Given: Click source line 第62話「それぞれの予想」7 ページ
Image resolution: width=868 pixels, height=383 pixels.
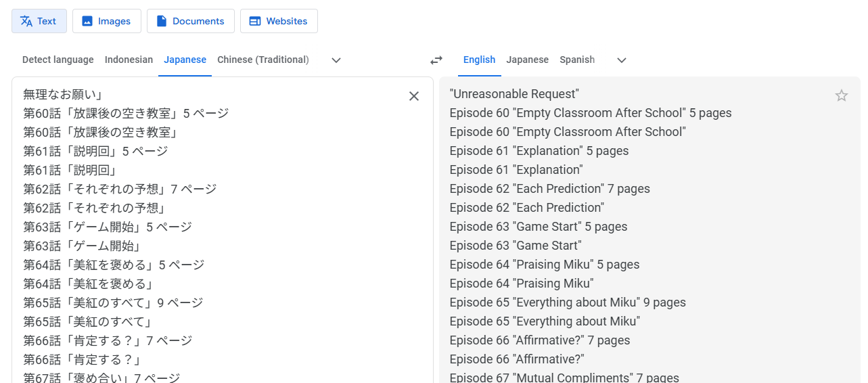Looking at the screenshot, I should (x=120, y=189).
